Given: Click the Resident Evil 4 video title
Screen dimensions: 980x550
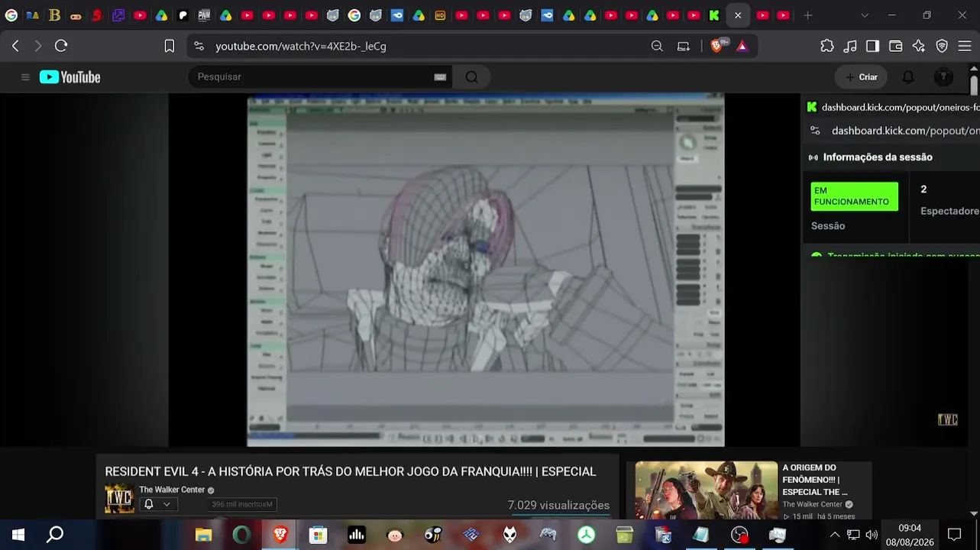Looking at the screenshot, I should click(x=351, y=471).
